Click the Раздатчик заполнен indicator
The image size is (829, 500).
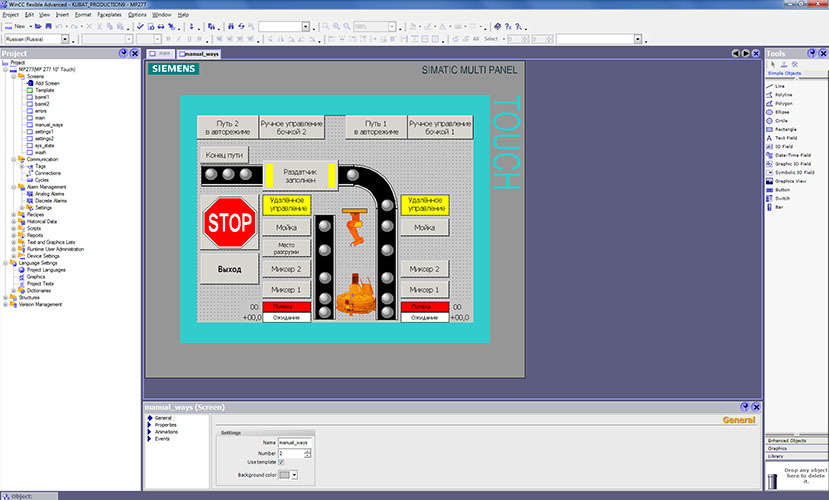point(300,176)
